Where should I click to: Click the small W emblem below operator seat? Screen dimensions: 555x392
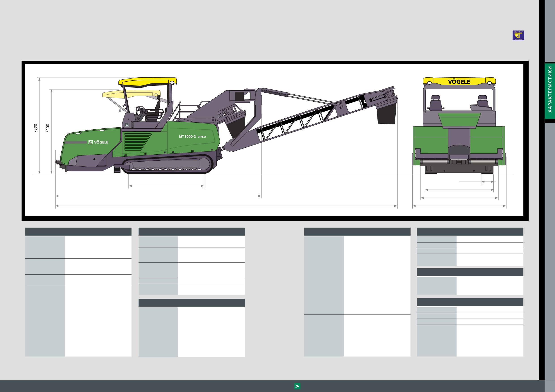coord(127,125)
